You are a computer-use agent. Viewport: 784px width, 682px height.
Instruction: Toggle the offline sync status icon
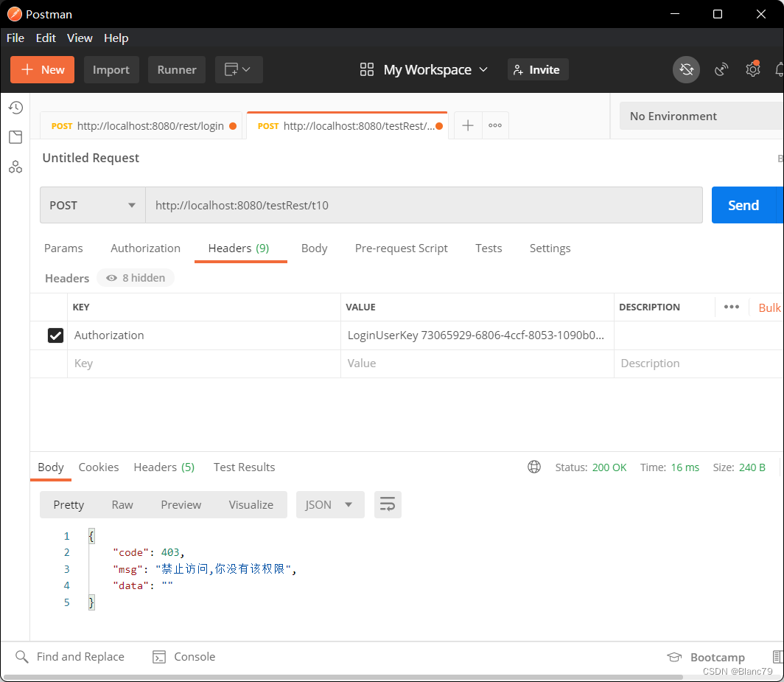686,69
